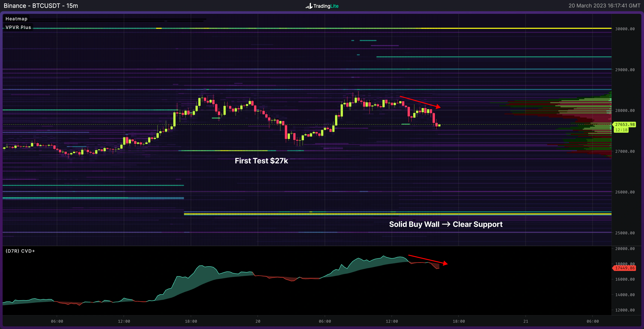Click the latest green candlestick at current price
Image resolution: width=644 pixels, height=329 pixels.
coord(439,125)
